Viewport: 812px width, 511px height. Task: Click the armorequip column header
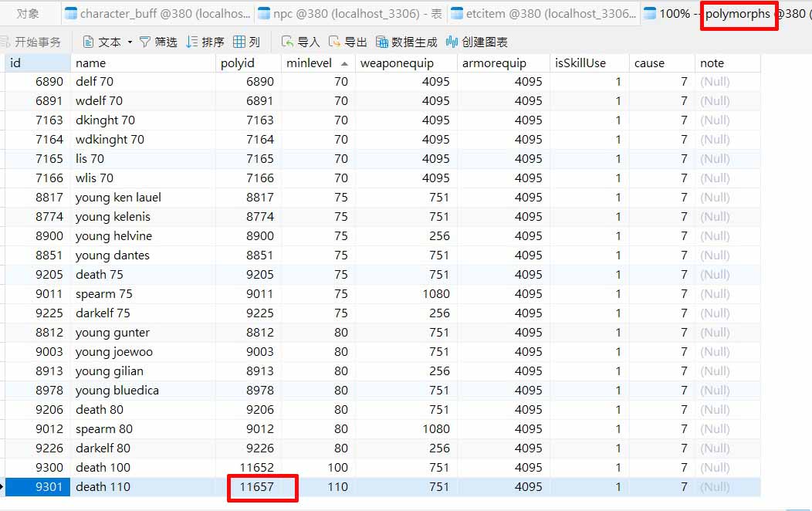coord(503,63)
